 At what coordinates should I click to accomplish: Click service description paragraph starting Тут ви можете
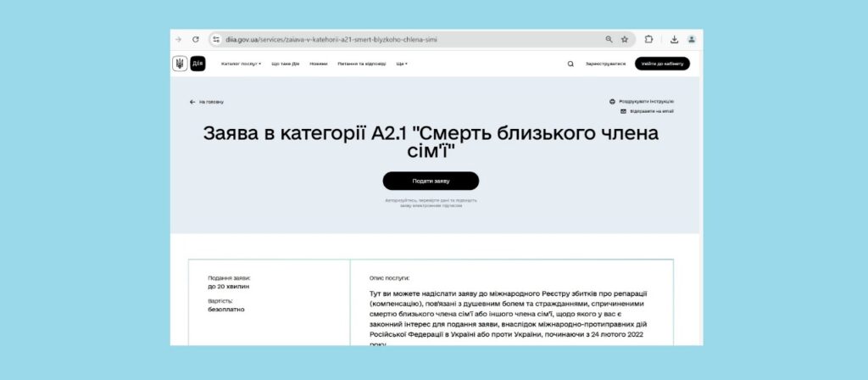509,319
